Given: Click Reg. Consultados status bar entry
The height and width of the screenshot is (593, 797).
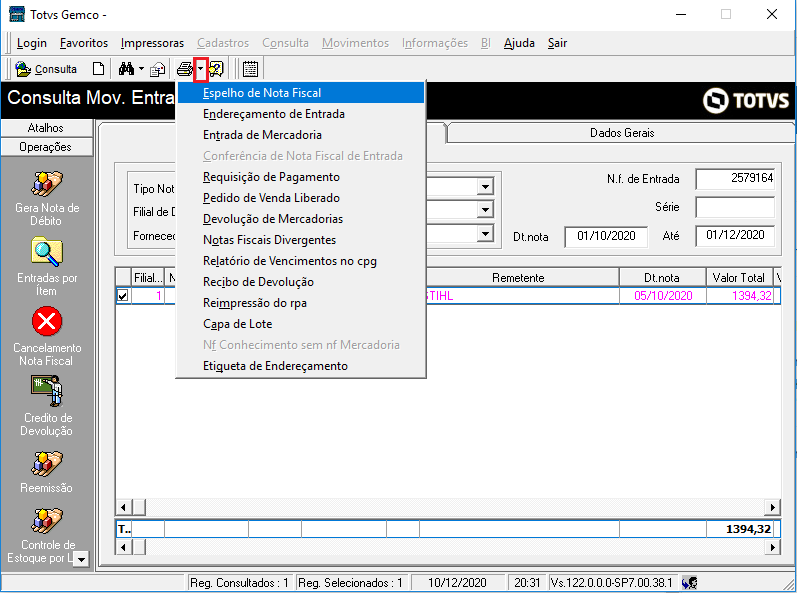Looking at the screenshot, I should click(239, 583).
